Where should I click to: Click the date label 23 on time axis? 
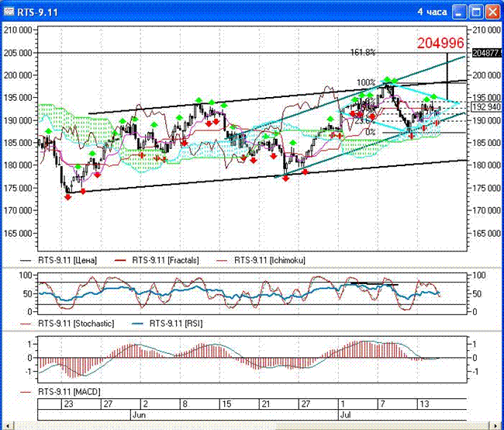(x=68, y=404)
